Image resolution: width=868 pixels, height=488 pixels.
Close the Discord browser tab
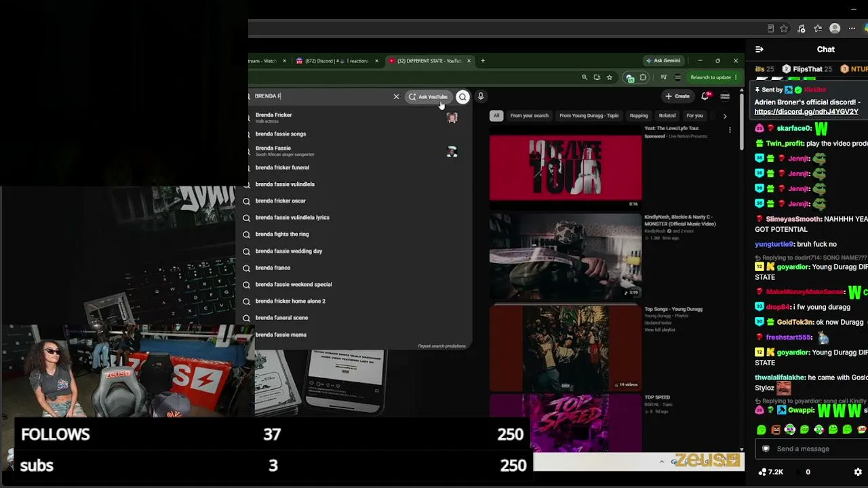(x=376, y=61)
